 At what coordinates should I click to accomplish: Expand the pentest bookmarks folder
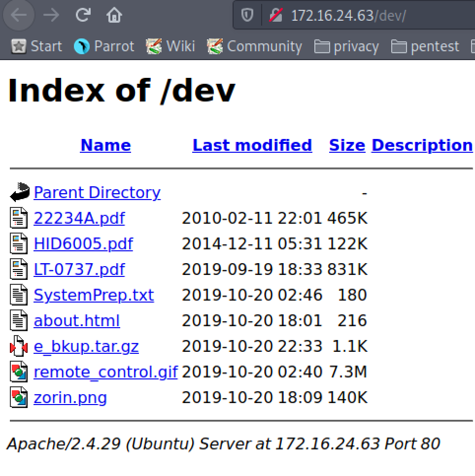click(425, 46)
